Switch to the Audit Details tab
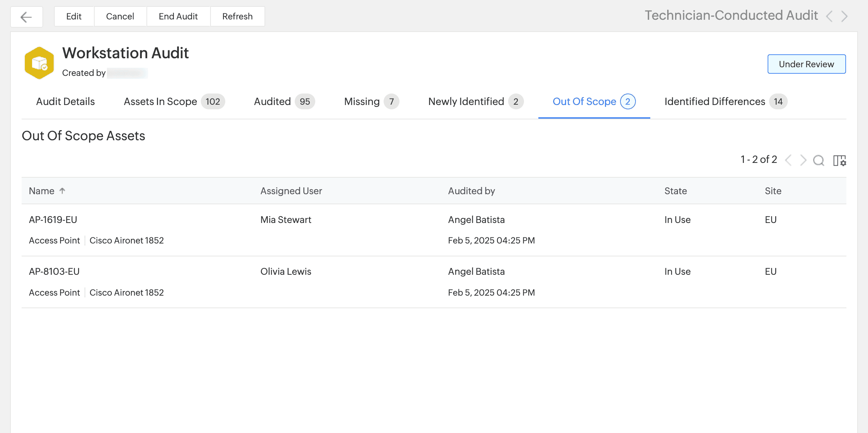 pos(65,101)
